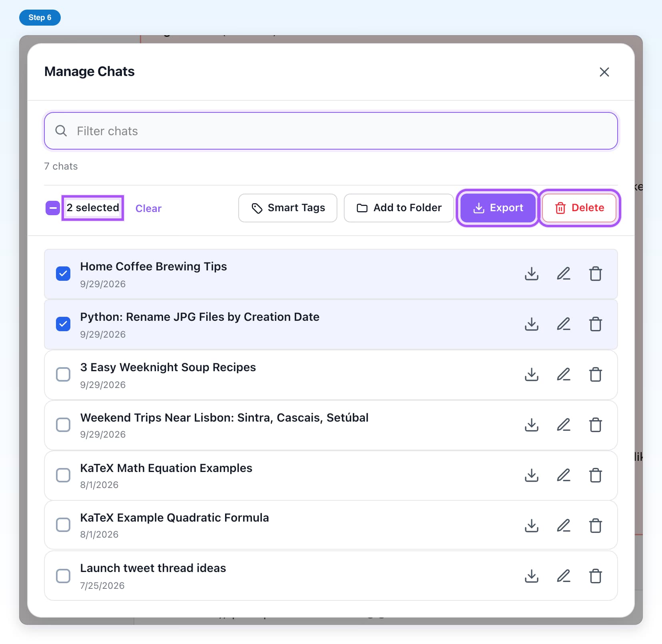The width and height of the screenshot is (662, 644).
Task: Close the Manage Chats dialog
Action: coord(604,72)
